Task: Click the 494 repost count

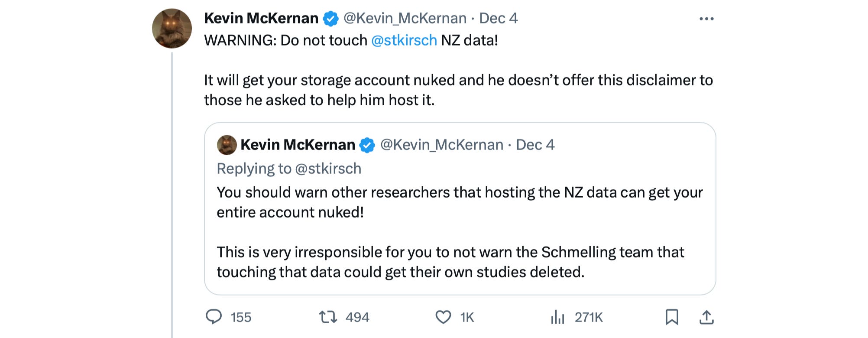Action: tap(357, 317)
